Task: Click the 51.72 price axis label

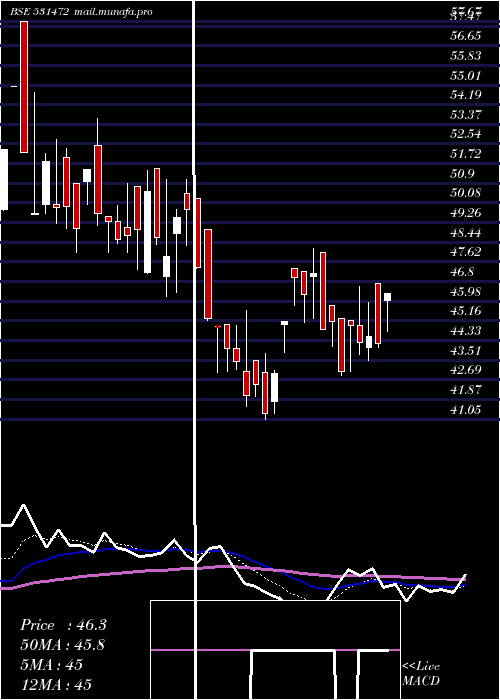Action: click(466, 154)
